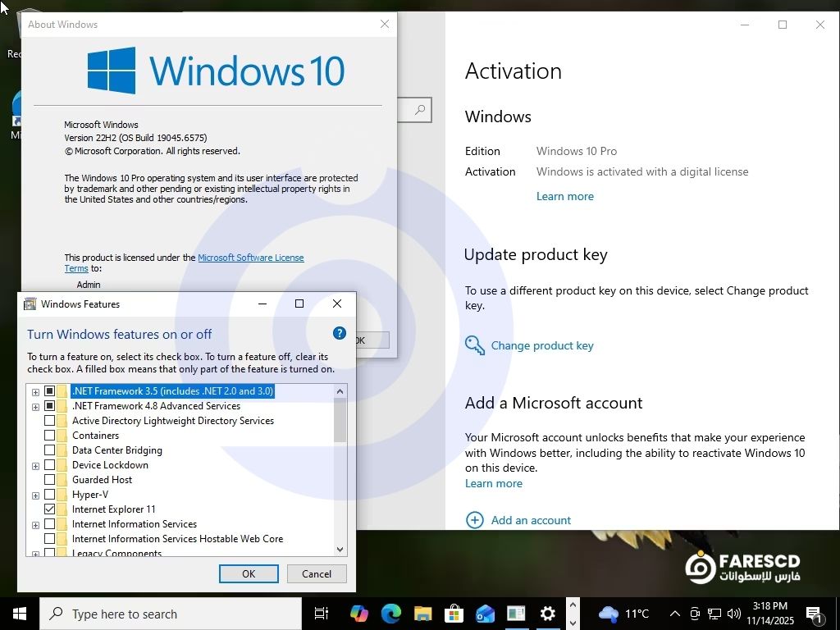The height and width of the screenshot is (630, 840).
Task: Open the notification center icon
Action: tap(815, 614)
